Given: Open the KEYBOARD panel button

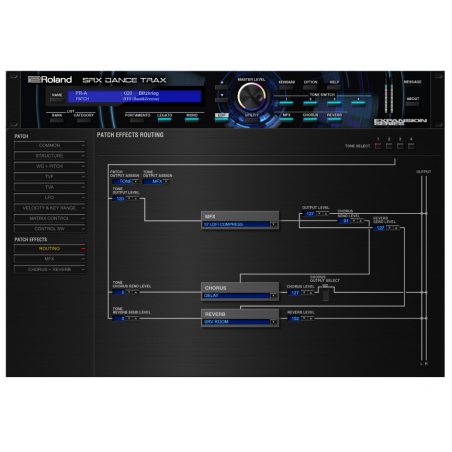Looking at the screenshot, I should 286,87.
